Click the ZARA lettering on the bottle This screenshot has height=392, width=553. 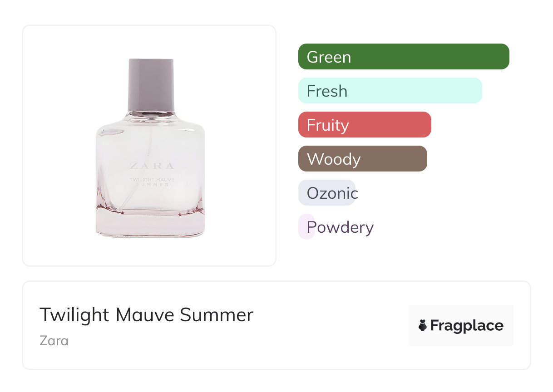pos(151,166)
